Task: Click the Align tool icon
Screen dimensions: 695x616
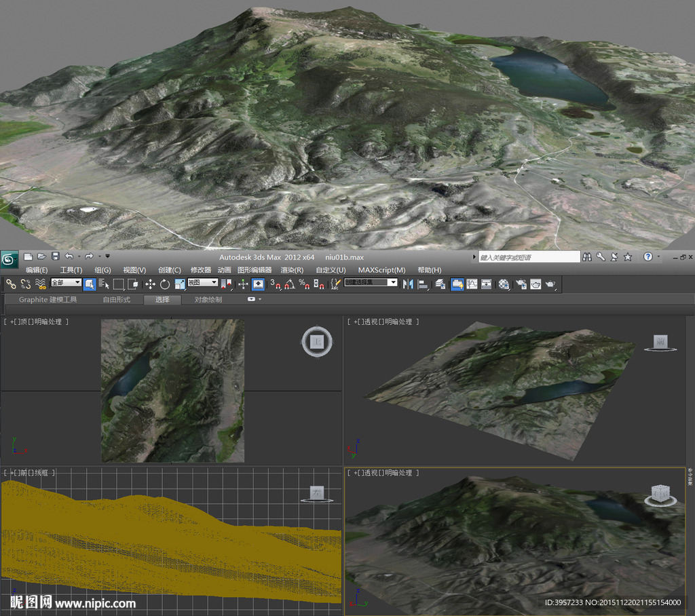Action: (423, 284)
